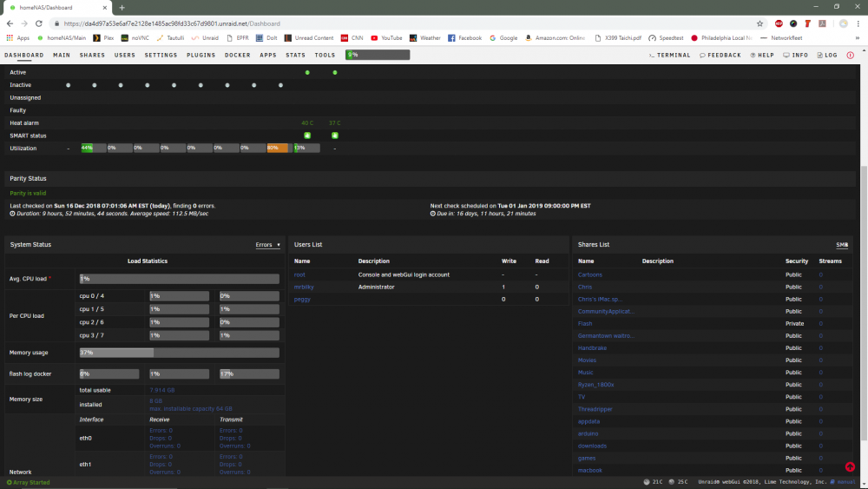
Task: Open the Apps bookmark grid
Action: click(17, 38)
